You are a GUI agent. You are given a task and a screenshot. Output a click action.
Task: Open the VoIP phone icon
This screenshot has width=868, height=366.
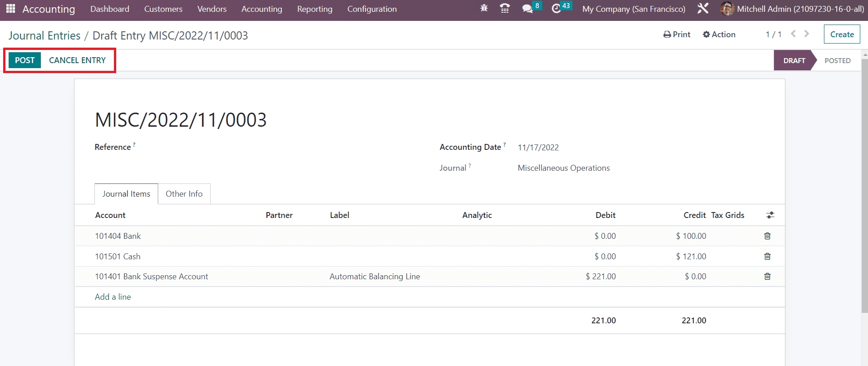(x=504, y=9)
